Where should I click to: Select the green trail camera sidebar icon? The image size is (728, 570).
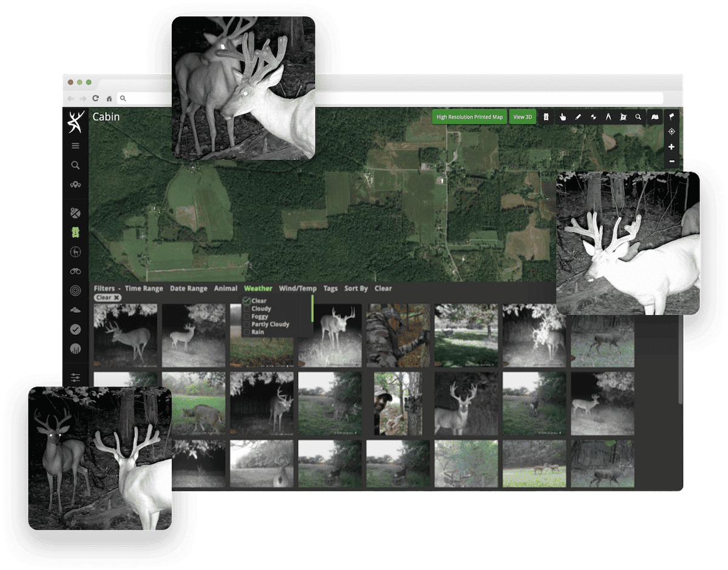coord(75,232)
